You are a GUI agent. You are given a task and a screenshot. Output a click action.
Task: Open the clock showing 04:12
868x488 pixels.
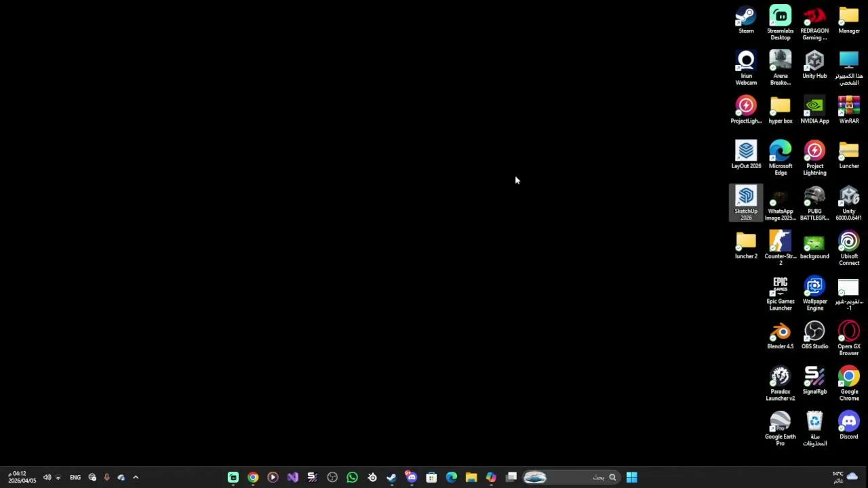pos(21,477)
